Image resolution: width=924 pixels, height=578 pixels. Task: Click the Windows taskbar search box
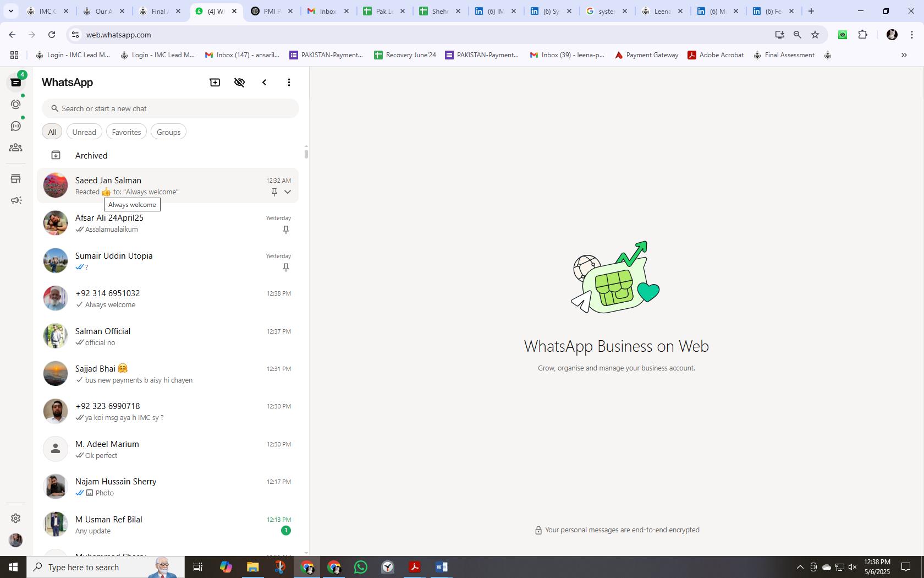click(x=106, y=567)
